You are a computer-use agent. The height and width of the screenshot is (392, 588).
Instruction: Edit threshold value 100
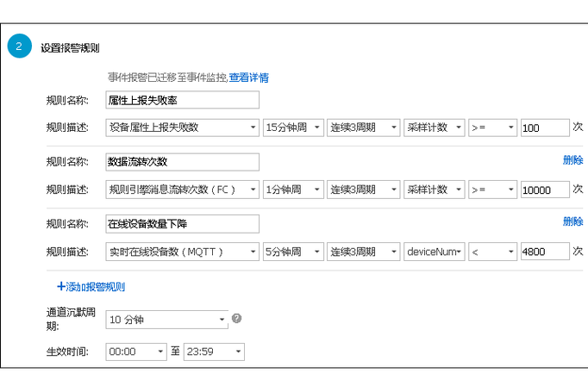pyautogui.click(x=545, y=128)
